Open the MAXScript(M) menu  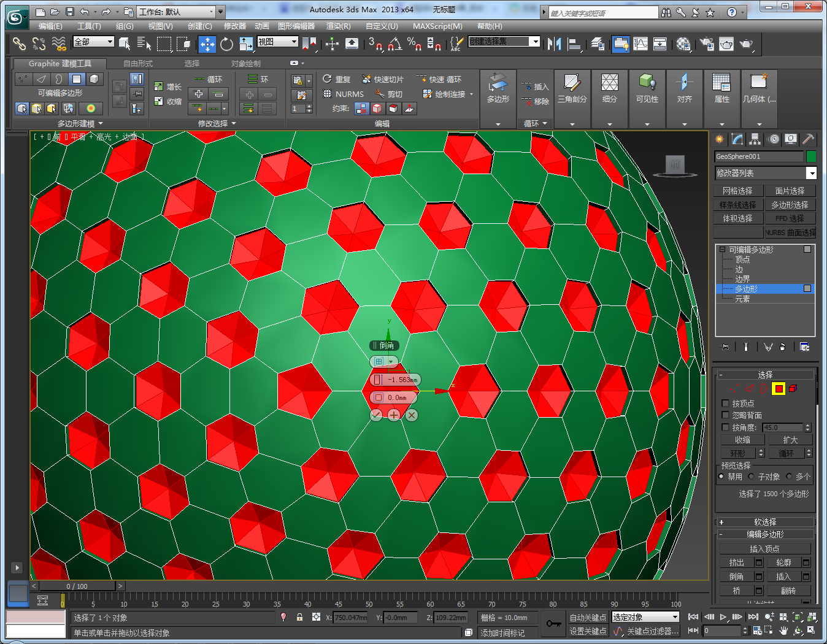pos(437,26)
